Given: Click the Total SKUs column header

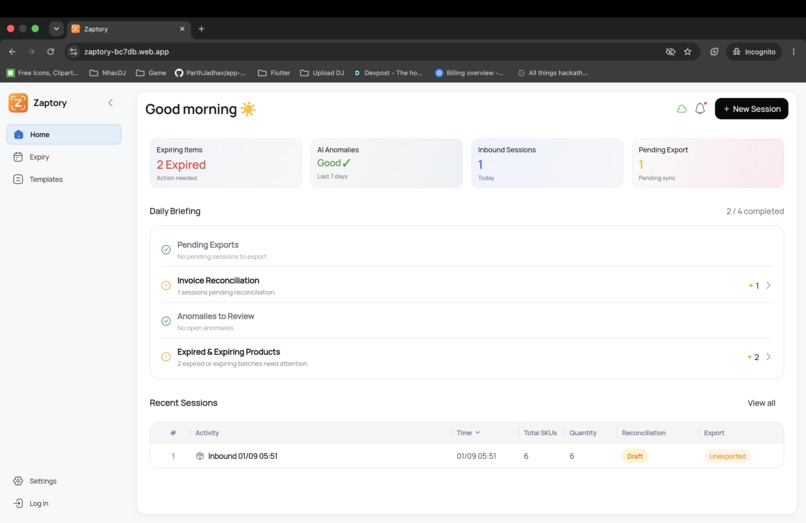Looking at the screenshot, I should [x=540, y=432].
